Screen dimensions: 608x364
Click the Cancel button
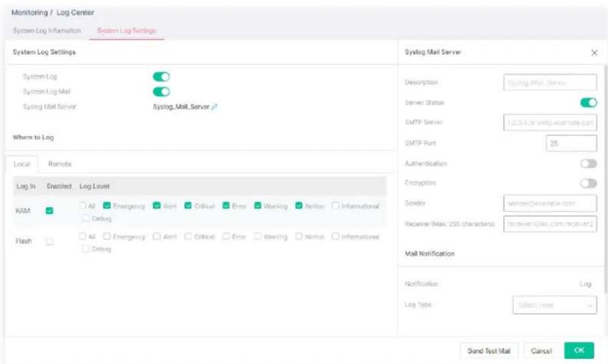(x=541, y=351)
